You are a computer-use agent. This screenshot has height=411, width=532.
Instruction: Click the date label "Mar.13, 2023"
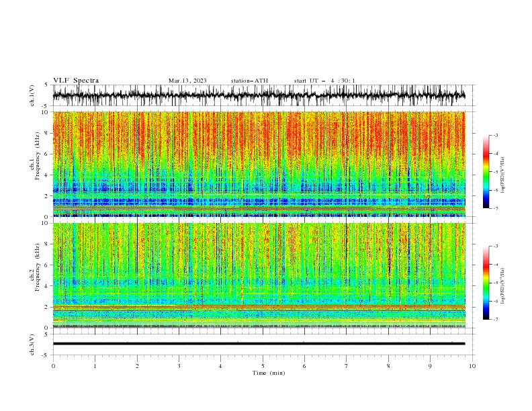click(187, 81)
